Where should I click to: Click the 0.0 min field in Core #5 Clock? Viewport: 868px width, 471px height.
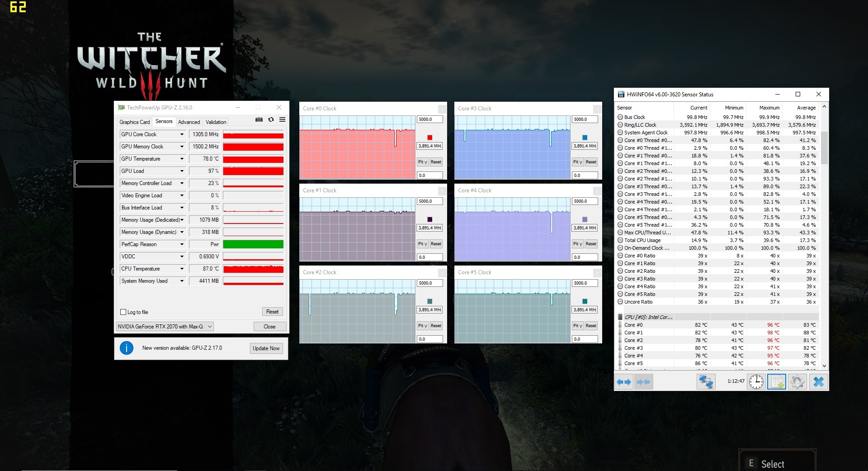pyautogui.click(x=585, y=339)
